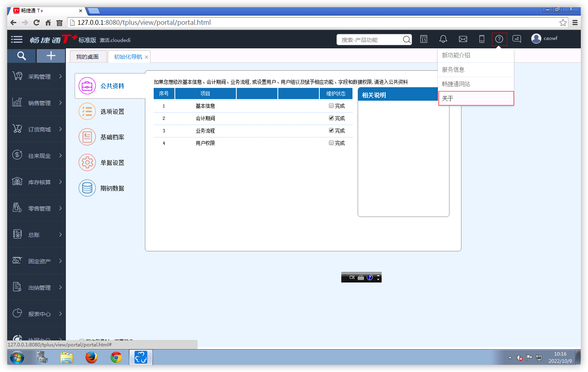Click the sidebar search magnifier icon
588x372 pixels.
coord(22,56)
